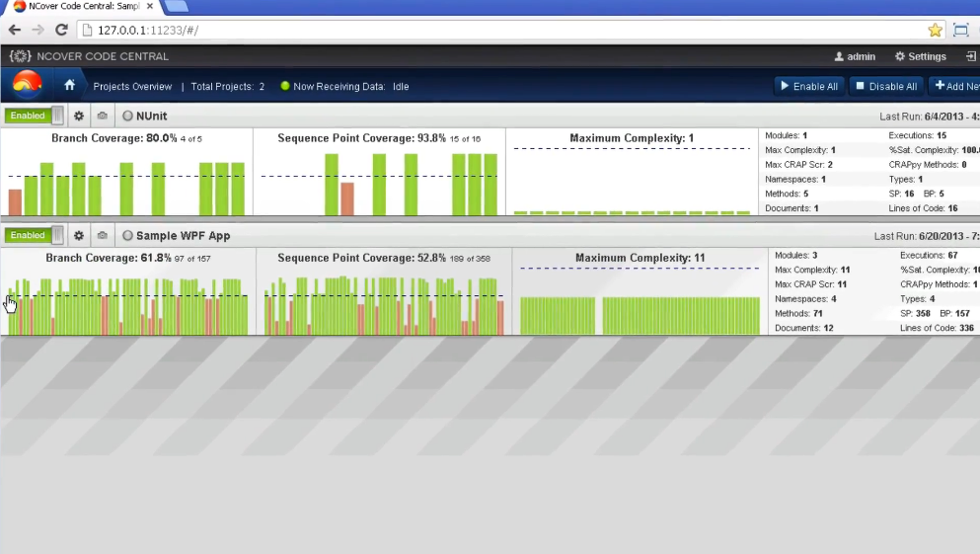Click the Sample WPF App Documents: 12 statistic
Screen dimensions: 980x554
coord(804,328)
